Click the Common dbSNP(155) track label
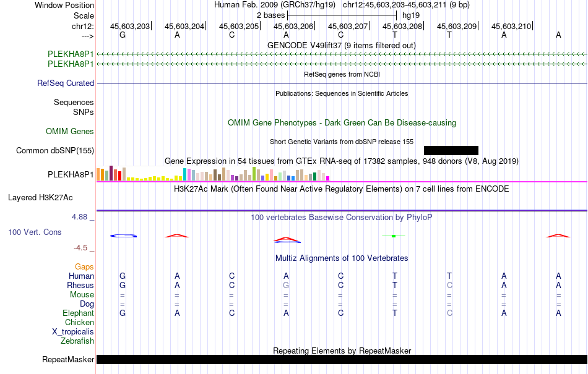This screenshot has height=374, width=588. [55, 150]
